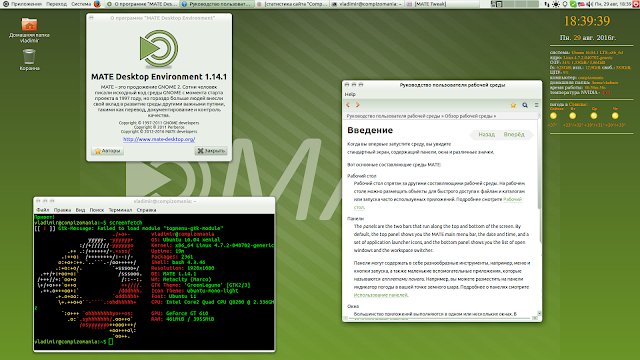Open the Система (System) panel menu
640x360 pixels.
coord(81,4)
